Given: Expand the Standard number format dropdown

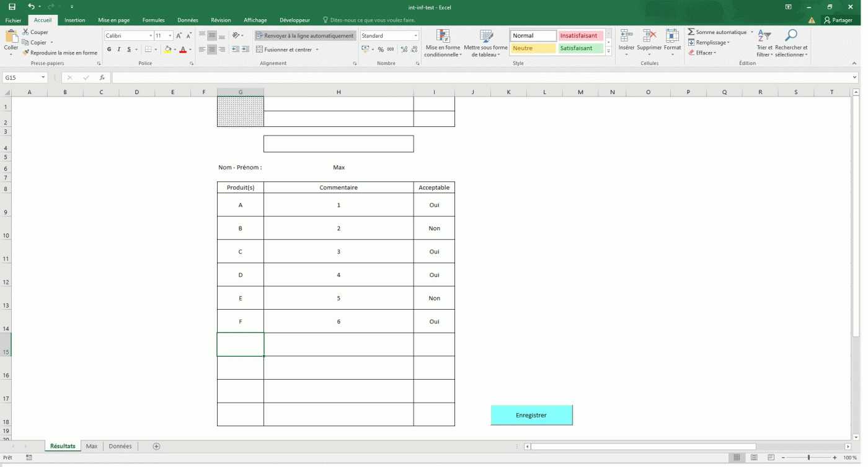Looking at the screenshot, I should pyautogui.click(x=415, y=36).
